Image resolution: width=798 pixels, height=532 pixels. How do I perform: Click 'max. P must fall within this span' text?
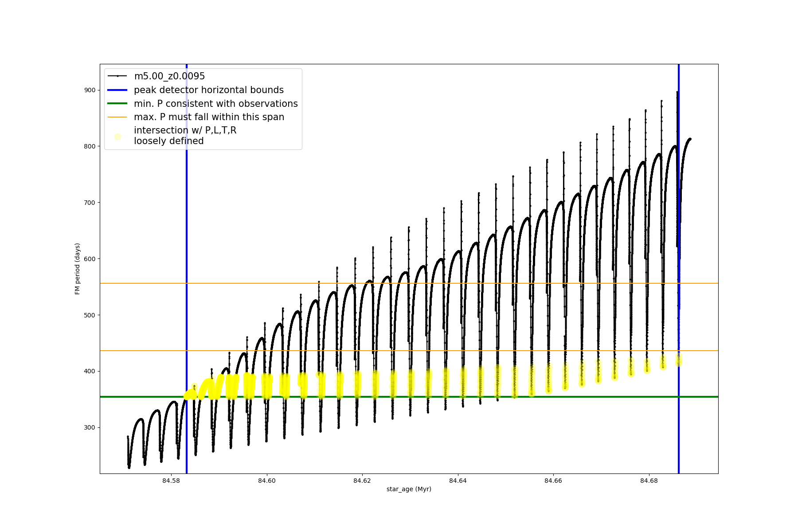209,117
